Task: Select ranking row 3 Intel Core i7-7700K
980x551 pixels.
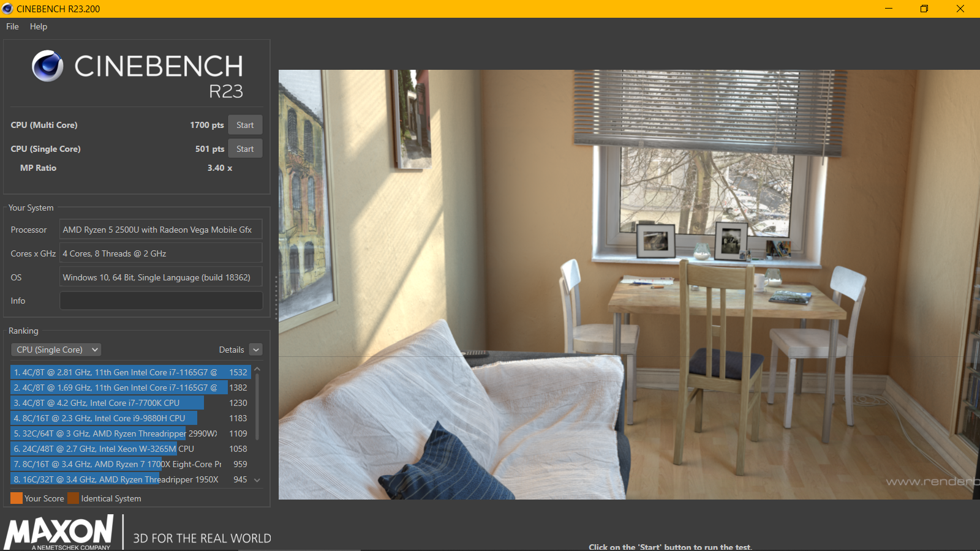Action: pos(130,403)
